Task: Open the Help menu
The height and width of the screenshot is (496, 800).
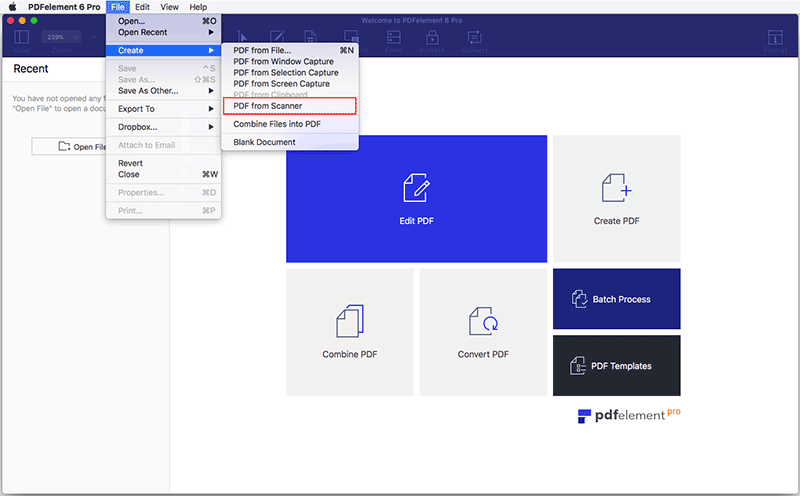Action: point(198,7)
